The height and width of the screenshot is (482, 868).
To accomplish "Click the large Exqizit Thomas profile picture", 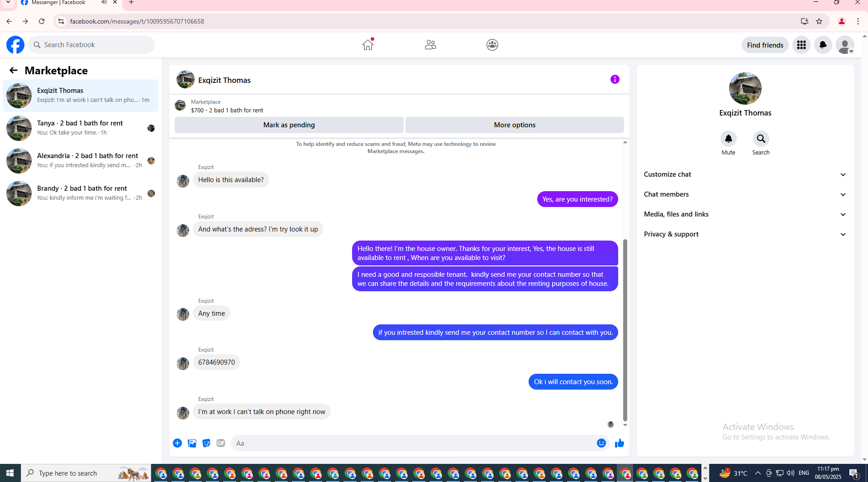I will pos(745,88).
